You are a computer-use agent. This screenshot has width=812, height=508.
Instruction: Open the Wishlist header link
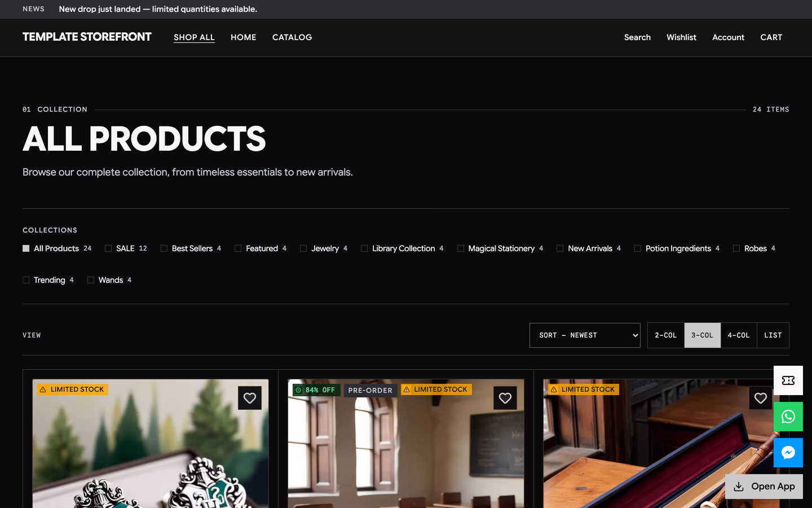pyautogui.click(x=681, y=37)
